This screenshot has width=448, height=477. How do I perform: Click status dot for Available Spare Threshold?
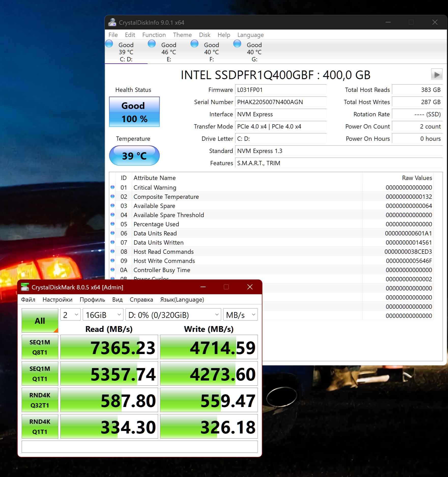112,215
